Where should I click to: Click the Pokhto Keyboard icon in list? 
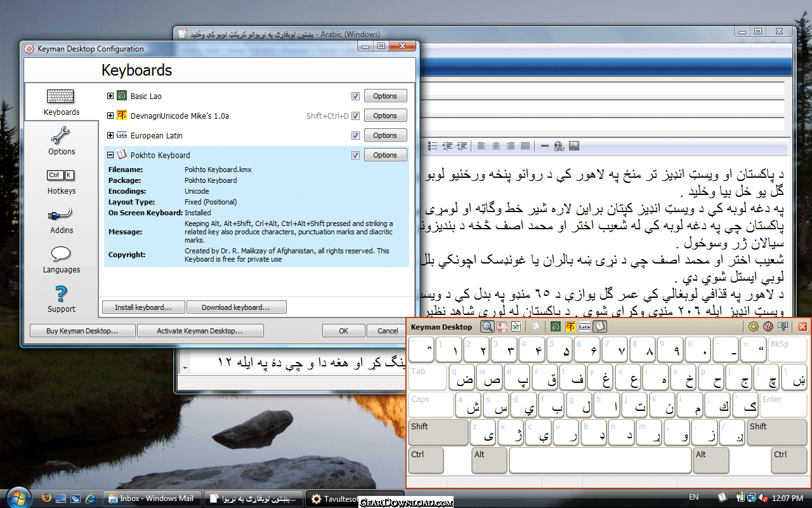pos(122,155)
